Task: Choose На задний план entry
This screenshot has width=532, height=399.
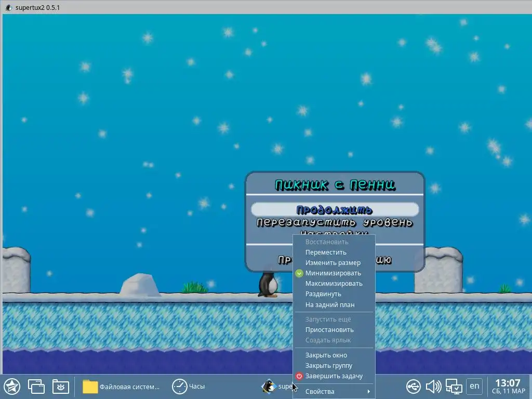Action: 334,304
